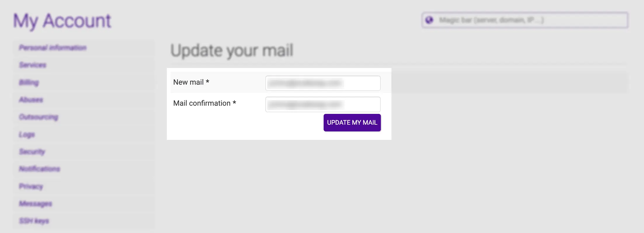This screenshot has height=233, width=644.
Task: Select Abuses from the sidebar
Action: 31,100
